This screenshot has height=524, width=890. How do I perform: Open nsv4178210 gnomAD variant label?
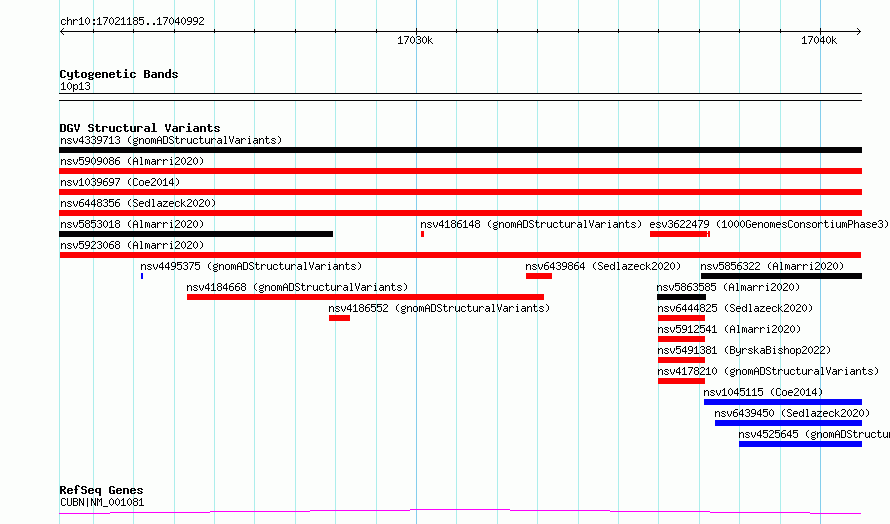click(x=768, y=371)
